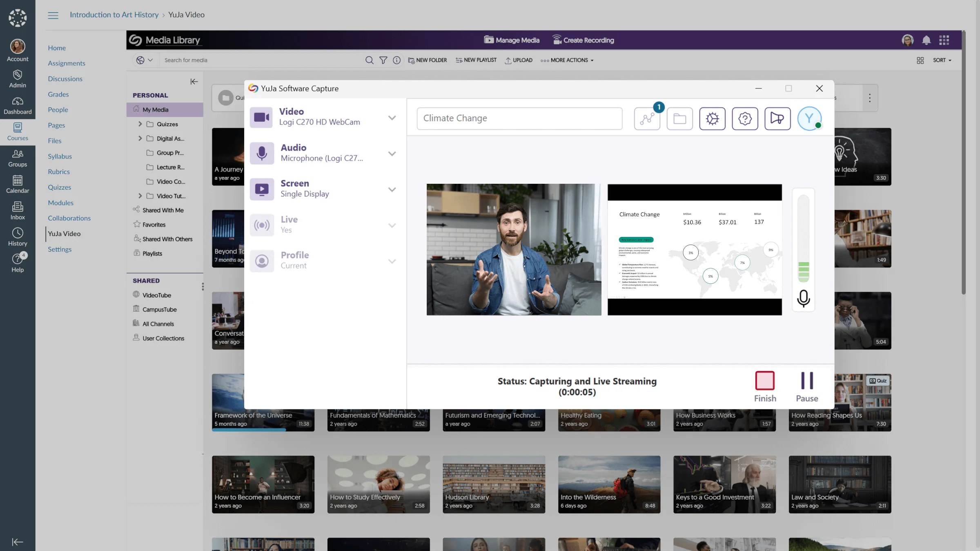Expand the Video source dropdown chevron
Screen dimensions: 980x551
392,118
